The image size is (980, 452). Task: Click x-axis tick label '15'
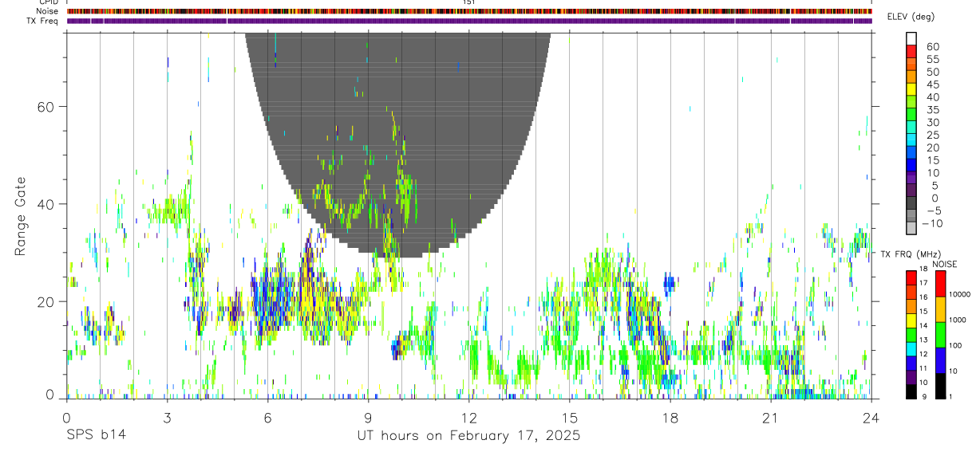click(x=569, y=418)
